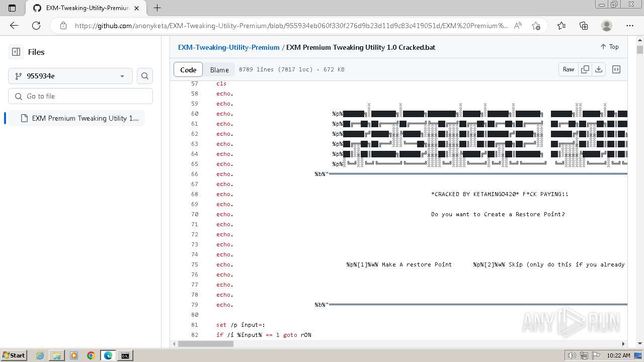Switch to Microsoft Edge taskbar button

108,355
